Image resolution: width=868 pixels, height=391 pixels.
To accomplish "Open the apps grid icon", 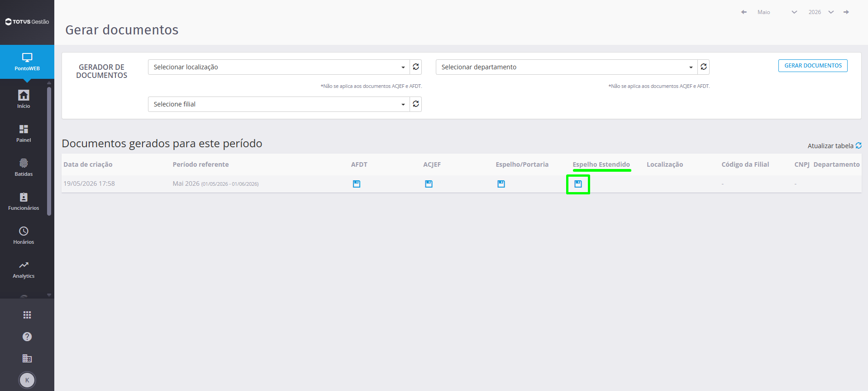I will tap(27, 315).
